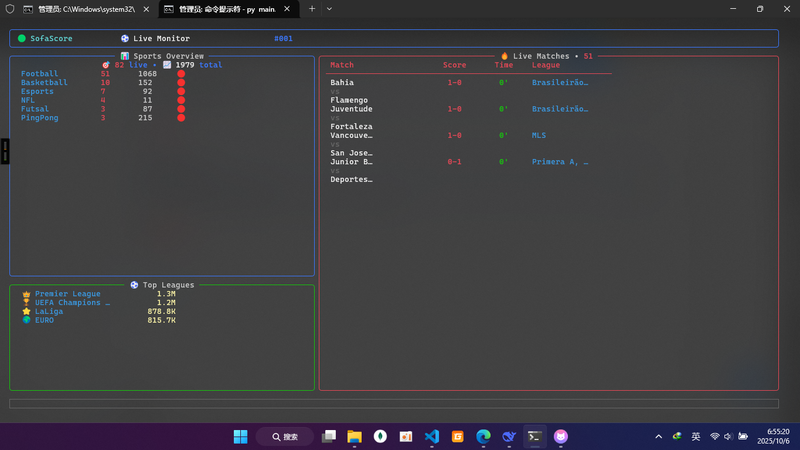800x450 pixels.
Task: Click the Bahia team name
Action: click(342, 82)
